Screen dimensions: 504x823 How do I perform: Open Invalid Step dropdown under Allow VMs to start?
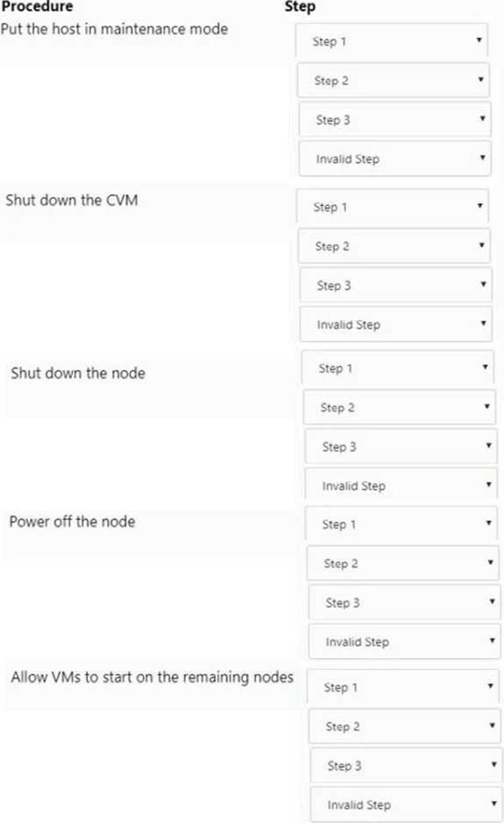(x=405, y=805)
